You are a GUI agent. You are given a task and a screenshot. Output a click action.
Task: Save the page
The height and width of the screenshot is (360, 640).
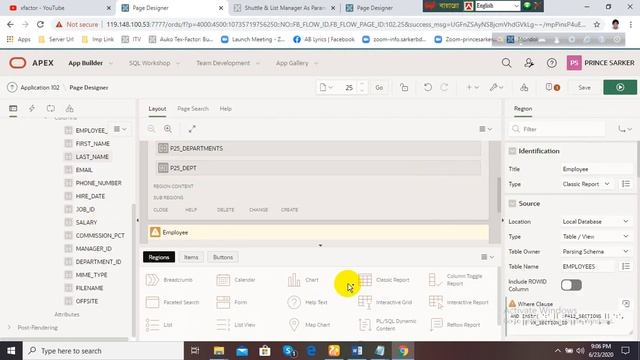[584, 87]
